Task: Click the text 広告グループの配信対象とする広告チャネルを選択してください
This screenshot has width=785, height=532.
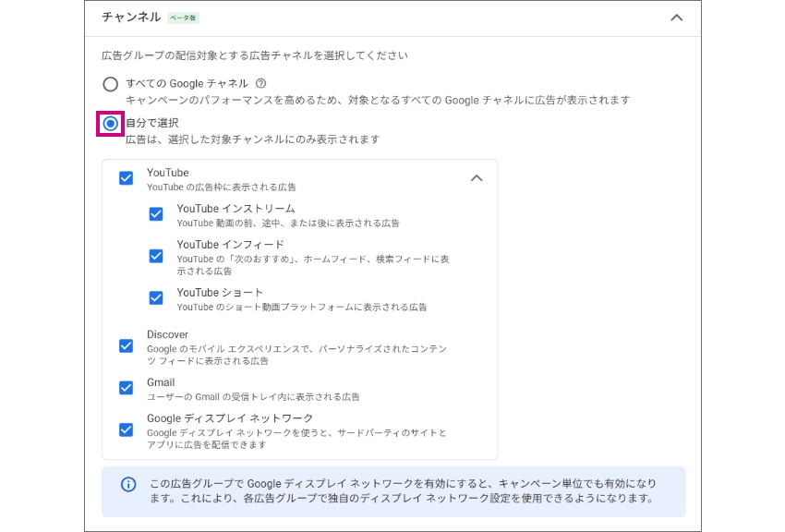Action: coord(255,55)
